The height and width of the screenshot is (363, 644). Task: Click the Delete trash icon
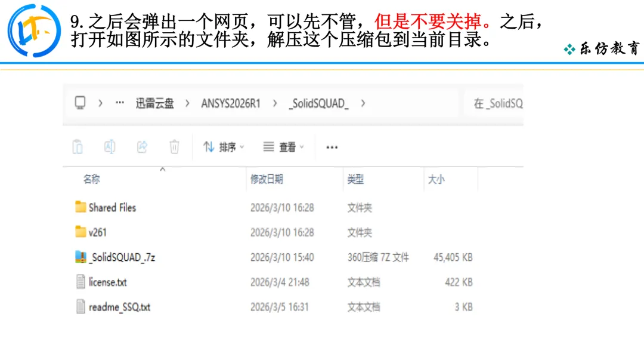pyautogui.click(x=174, y=147)
